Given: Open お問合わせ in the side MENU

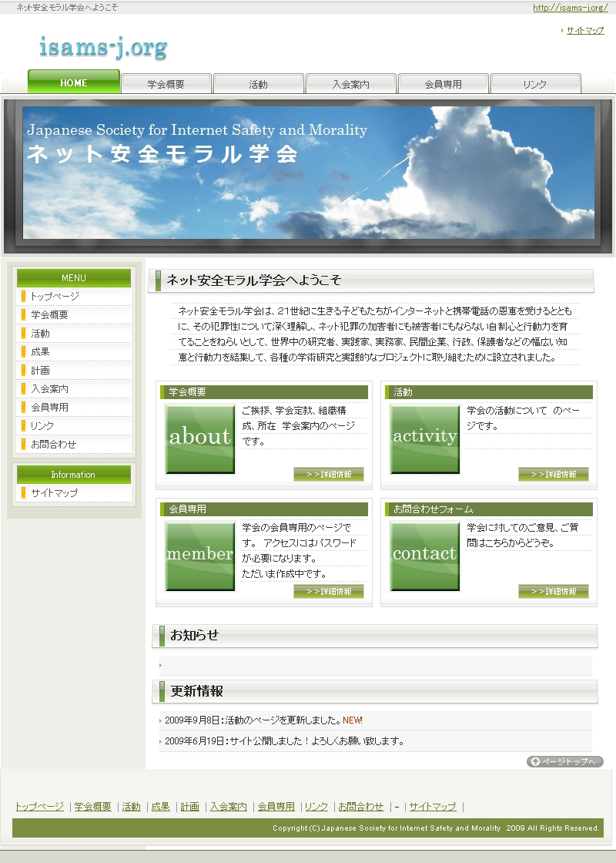Looking at the screenshot, I should pos(74,444).
